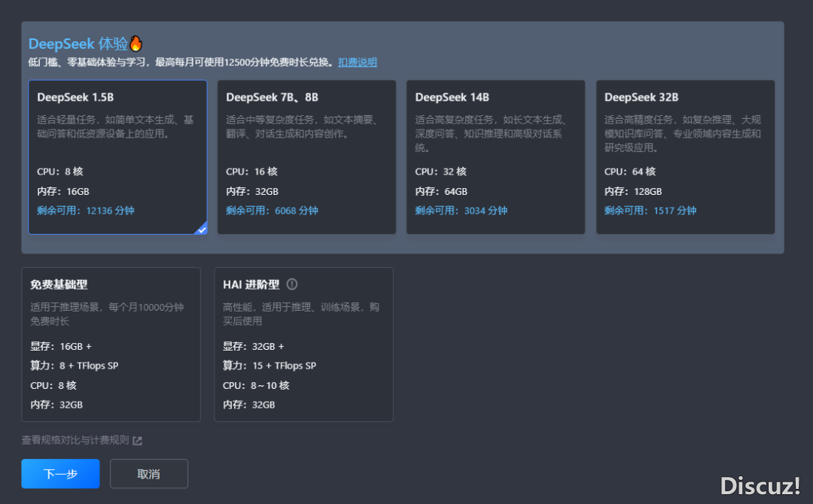The image size is (813, 504).
Task: Open the 扣费说明 link
Action: 358,62
